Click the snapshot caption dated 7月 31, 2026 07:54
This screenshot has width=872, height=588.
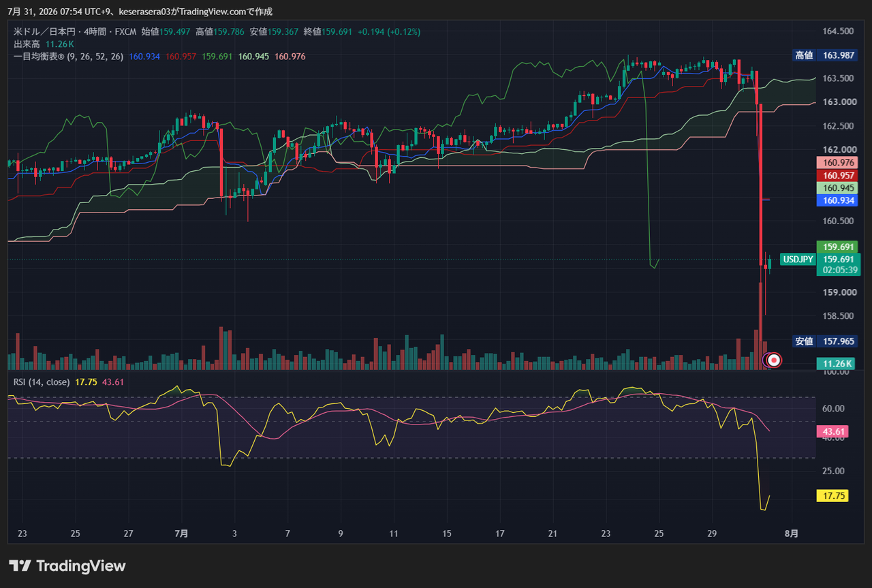pyautogui.click(x=140, y=12)
